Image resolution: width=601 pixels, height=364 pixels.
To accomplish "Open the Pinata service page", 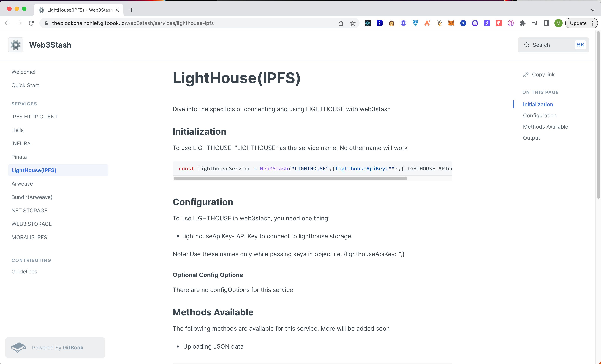I will (19, 157).
